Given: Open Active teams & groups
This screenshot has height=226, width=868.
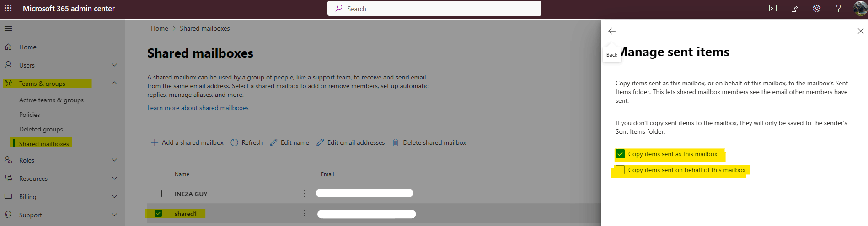Looking at the screenshot, I should pyautogui.click(x=51, y=100).
